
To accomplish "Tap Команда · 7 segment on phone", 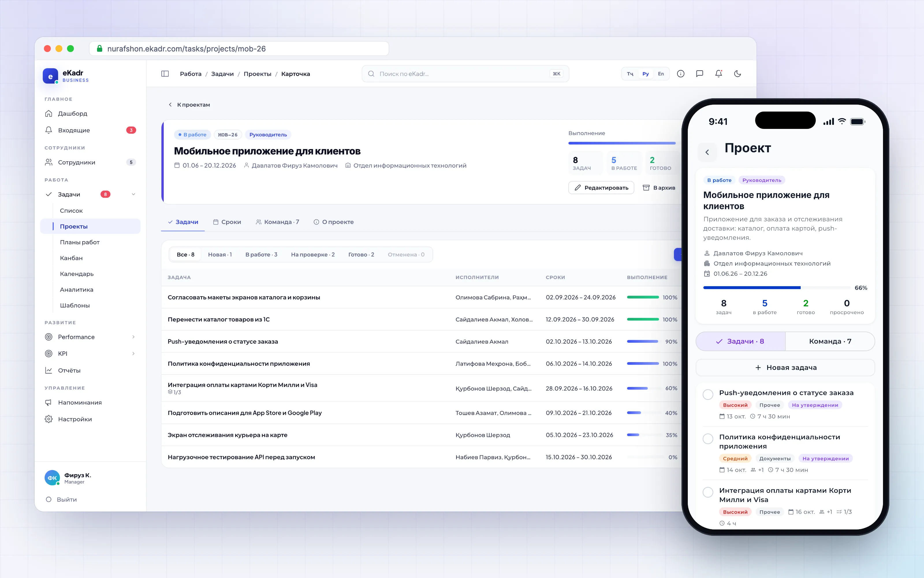I will coord(830,341).
